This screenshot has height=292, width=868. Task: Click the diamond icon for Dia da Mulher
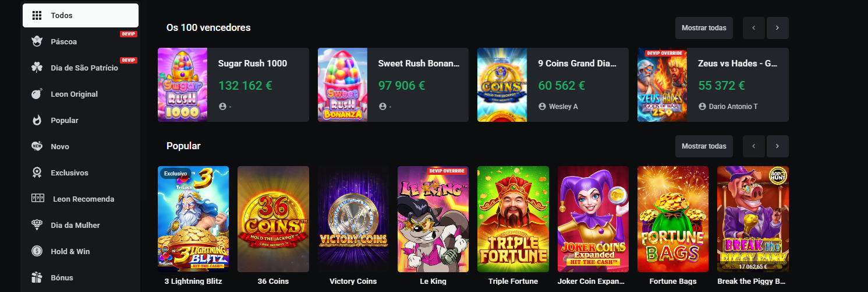37,225
